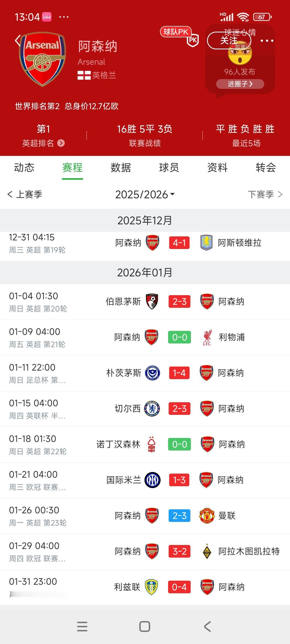The width and height of the screenshot is (290, 644).
Task: Follow Arsenal with the 关注 button
Action: [x=229, y=41]
